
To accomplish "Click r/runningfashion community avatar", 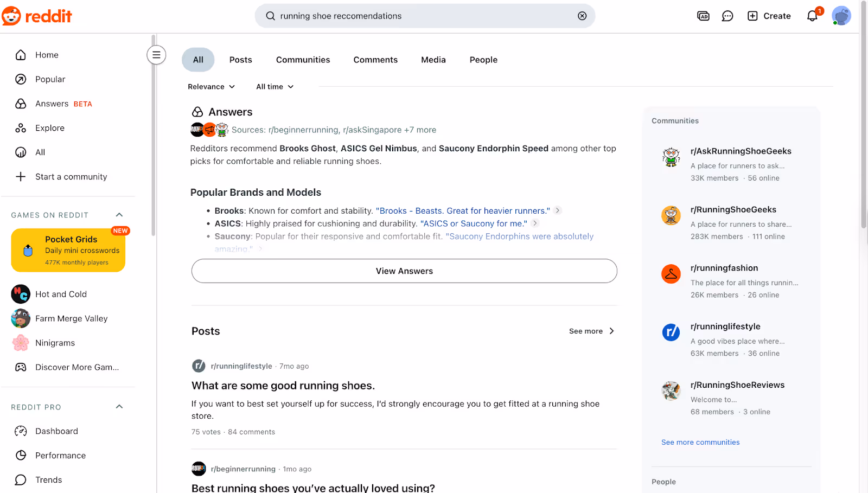I will (x=671, y=274).
